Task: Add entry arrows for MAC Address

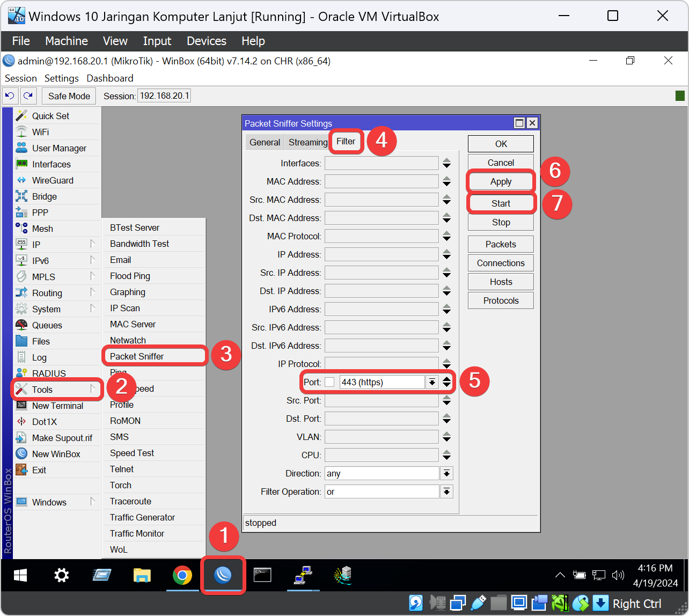Action: point(446,181)
